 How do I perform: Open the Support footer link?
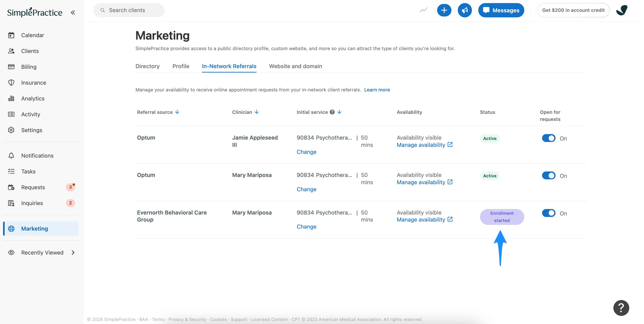click(x=239, y=319)
